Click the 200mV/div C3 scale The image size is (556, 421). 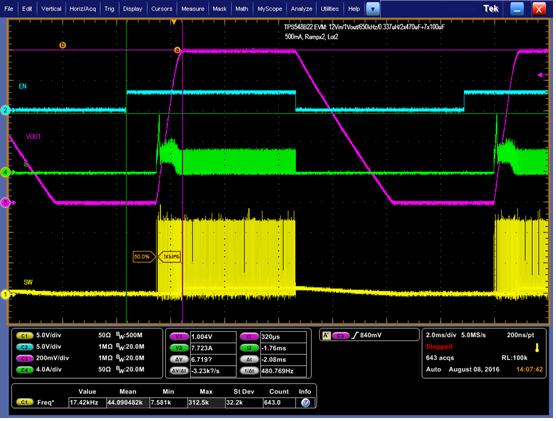pos(52,358)
